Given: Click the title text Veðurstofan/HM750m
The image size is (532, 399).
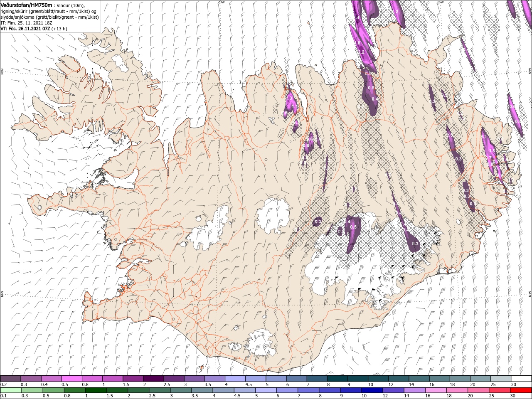Looking at the screenshot, I should coord(26,5).
